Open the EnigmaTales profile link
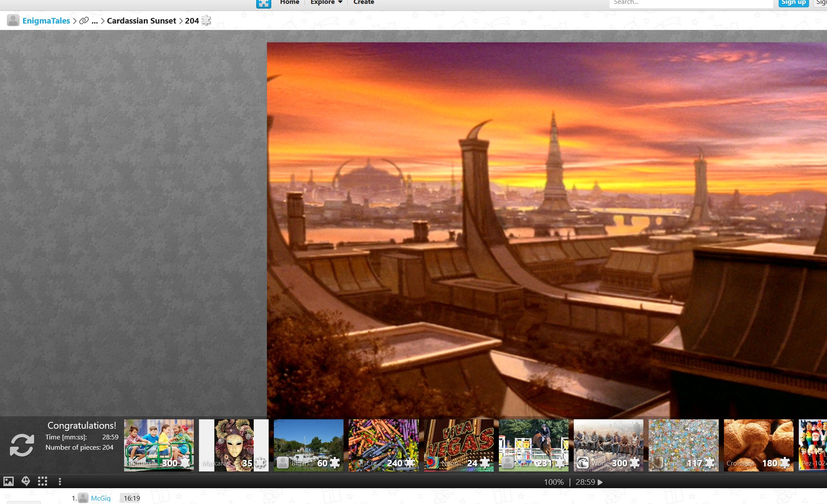827x504 pixels. tap(46, 21)
